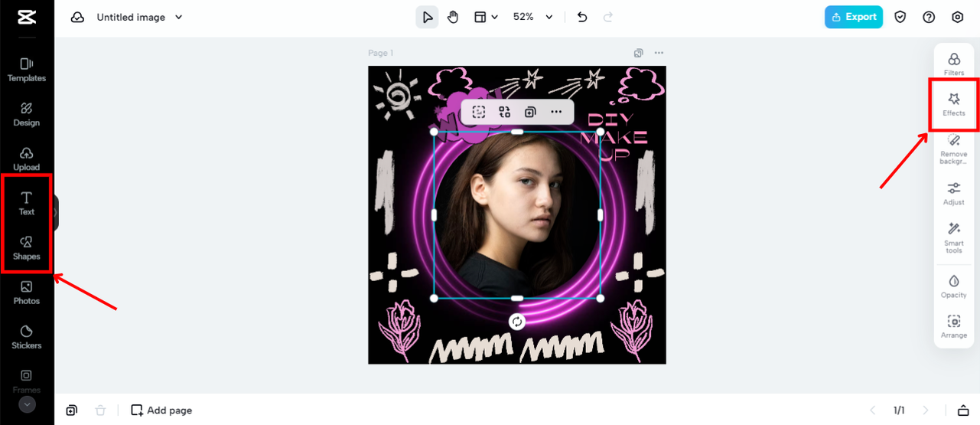Open the Adjust panel
This screenshot has width=980, height=425.
point(954,194)
